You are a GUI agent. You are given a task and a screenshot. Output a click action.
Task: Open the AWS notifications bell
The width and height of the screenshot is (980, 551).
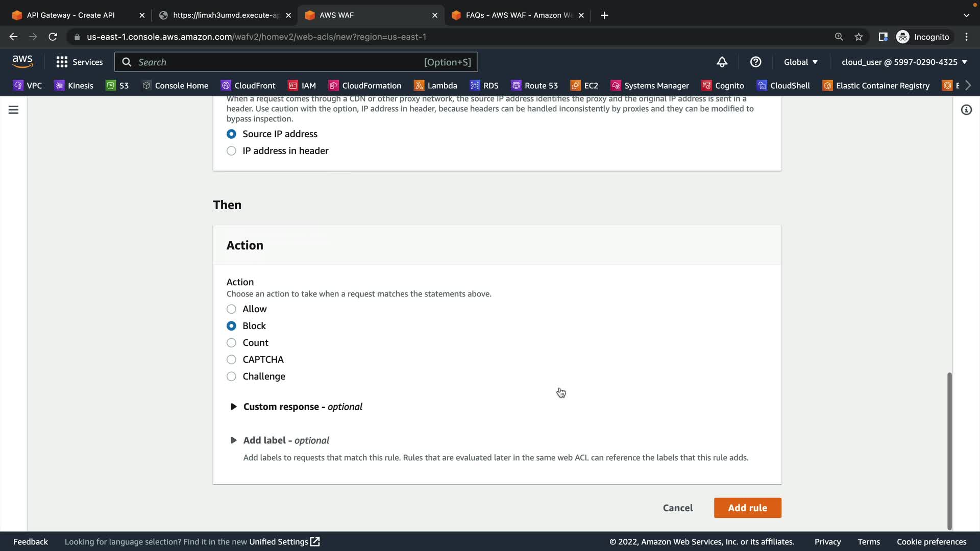click(x=722, y=62)
